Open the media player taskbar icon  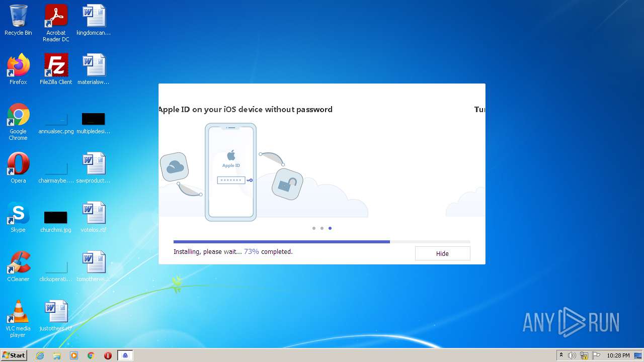click(74, 355)
